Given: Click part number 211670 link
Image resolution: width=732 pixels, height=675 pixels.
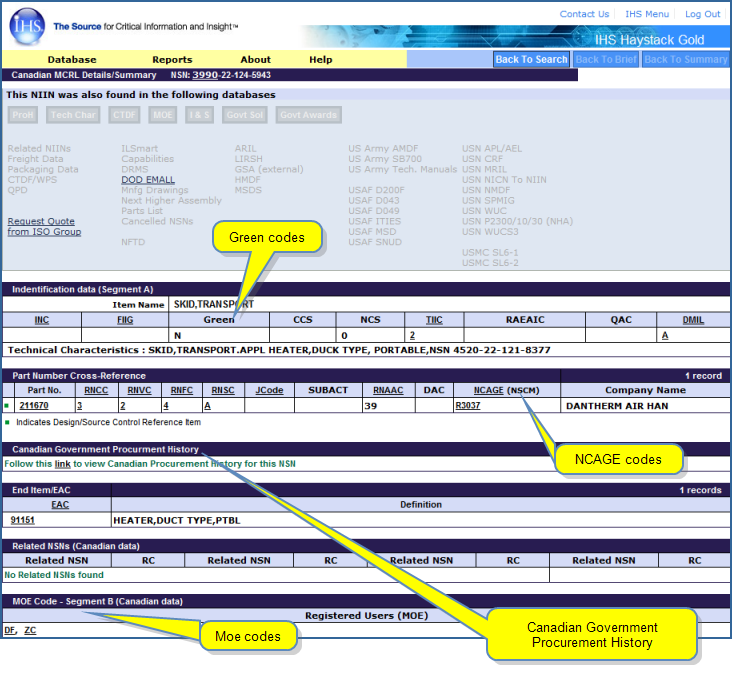Looking at the screenshot, I should (35, 406).
